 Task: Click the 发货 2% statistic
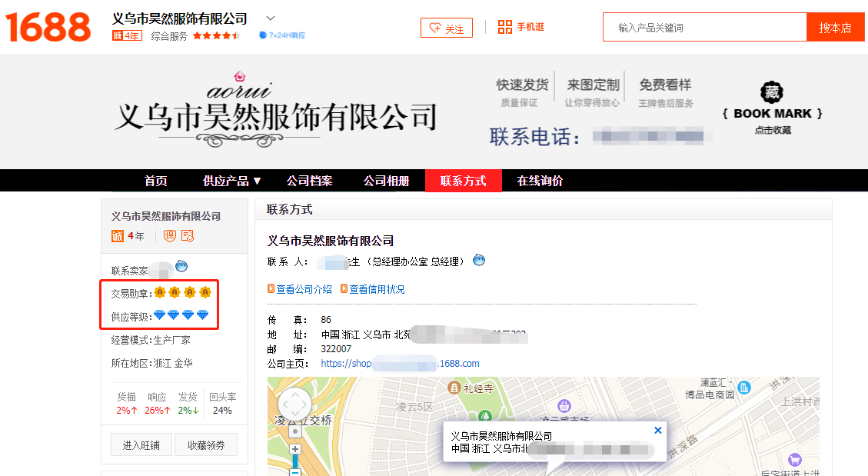tap(188, 404)
